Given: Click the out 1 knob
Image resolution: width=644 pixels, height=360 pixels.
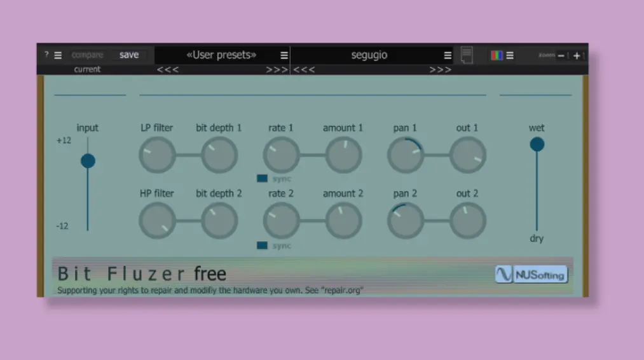Looking at the screenshot, I should click(x=468, y=155).
